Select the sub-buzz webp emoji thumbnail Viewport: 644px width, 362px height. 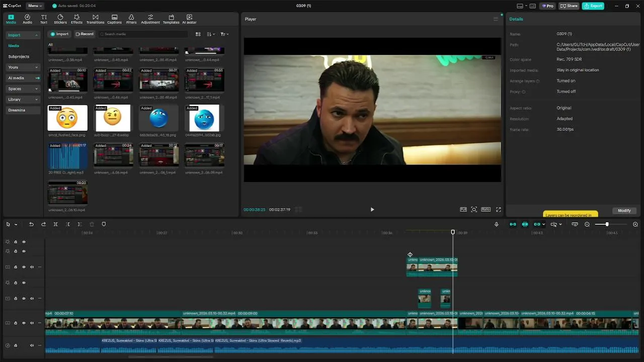tap(113, 118)
